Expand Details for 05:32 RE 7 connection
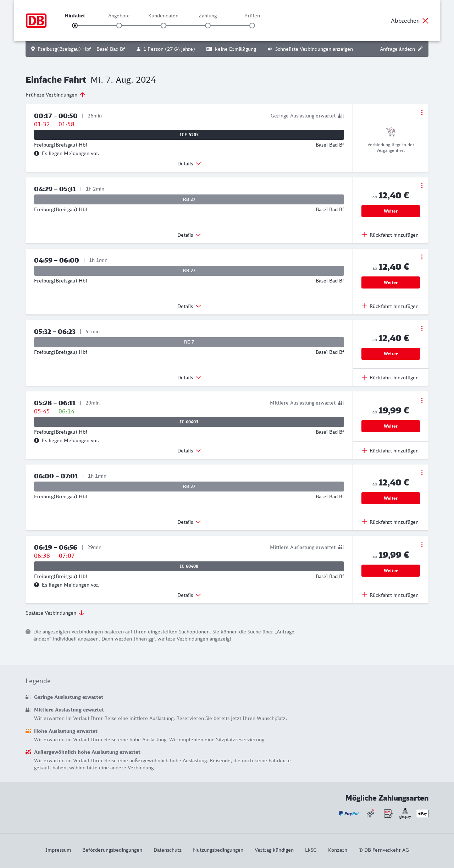454x868 pixels. tap(189, 378)
